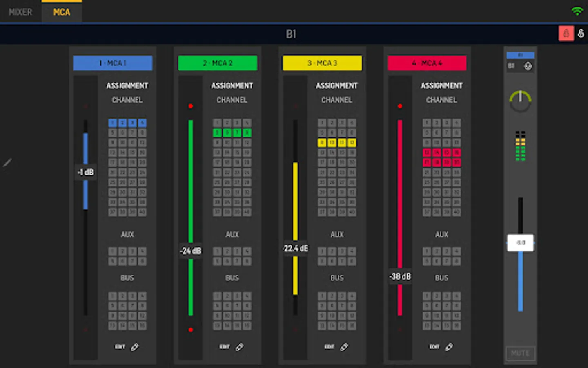This screenshot has height=368, width=588.
Task: Click the headphone solo icon beside the lock
Action: (581, 34)
